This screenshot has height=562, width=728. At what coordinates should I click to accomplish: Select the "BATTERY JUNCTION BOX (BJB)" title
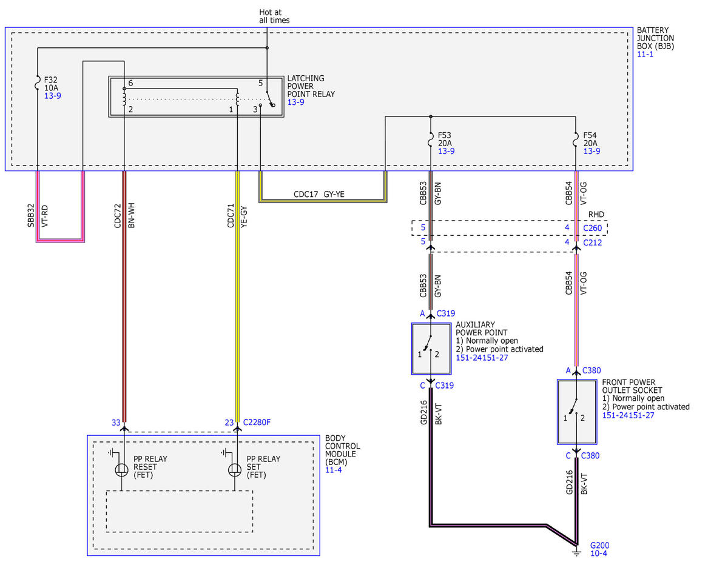655,38
